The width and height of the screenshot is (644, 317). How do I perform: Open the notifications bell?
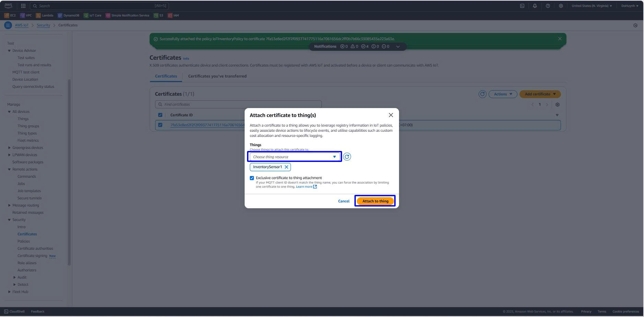coord(535,6)
